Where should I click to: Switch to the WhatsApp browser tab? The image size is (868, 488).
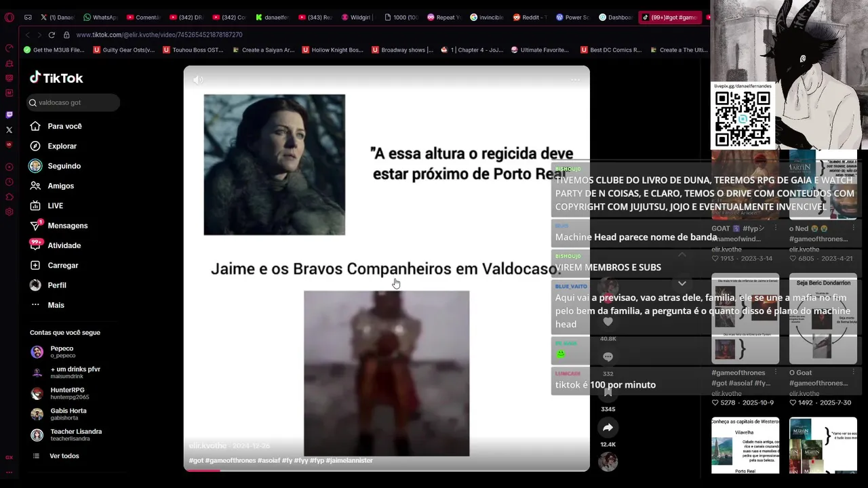100,18
